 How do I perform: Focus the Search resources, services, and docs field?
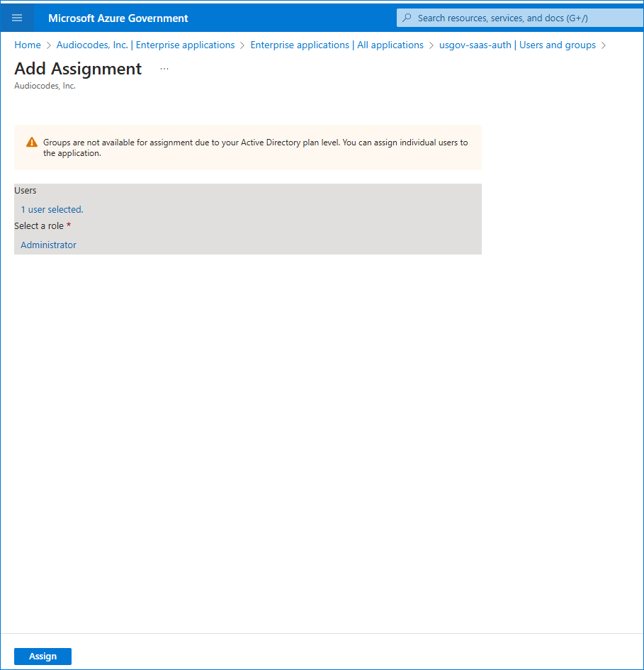point(520,18)
